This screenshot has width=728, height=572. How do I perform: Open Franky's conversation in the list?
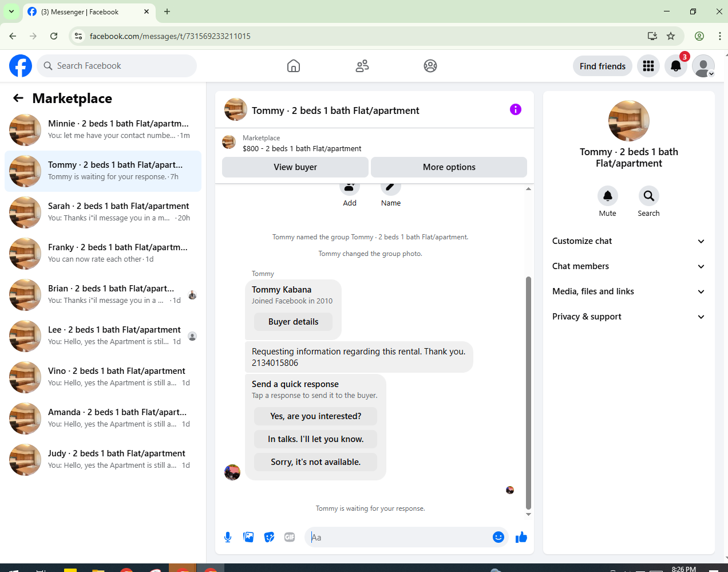pyautogui.click(x=103, y=254)
